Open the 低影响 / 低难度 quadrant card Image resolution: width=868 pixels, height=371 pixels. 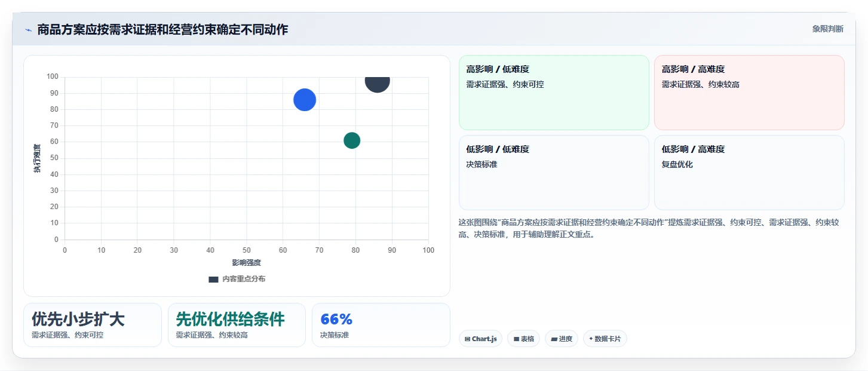tap(554, 173)
